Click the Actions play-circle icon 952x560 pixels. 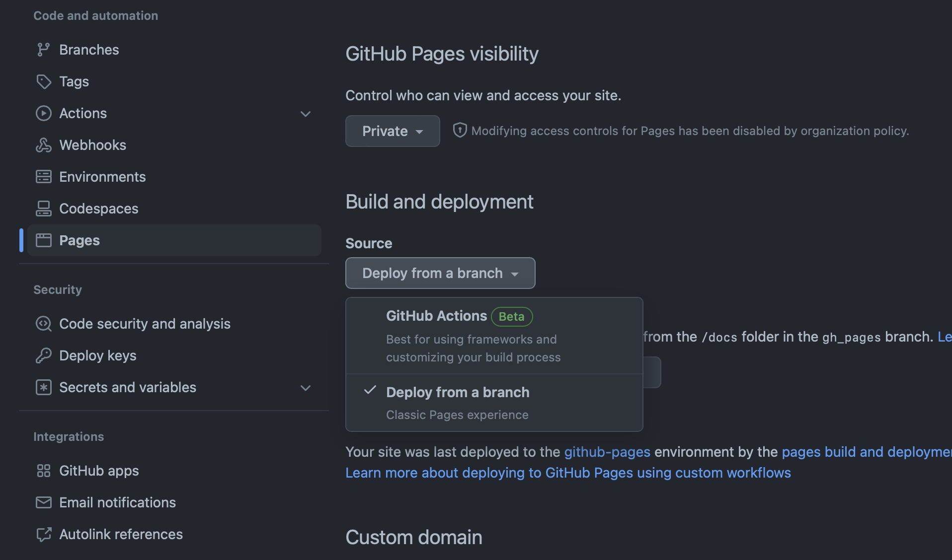click(43, 113)
